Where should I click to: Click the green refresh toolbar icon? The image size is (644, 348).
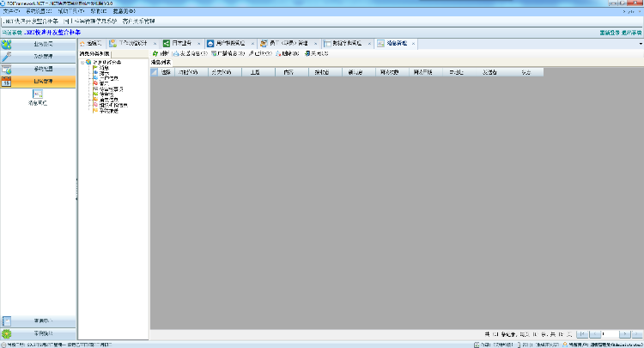pos(161,53)
